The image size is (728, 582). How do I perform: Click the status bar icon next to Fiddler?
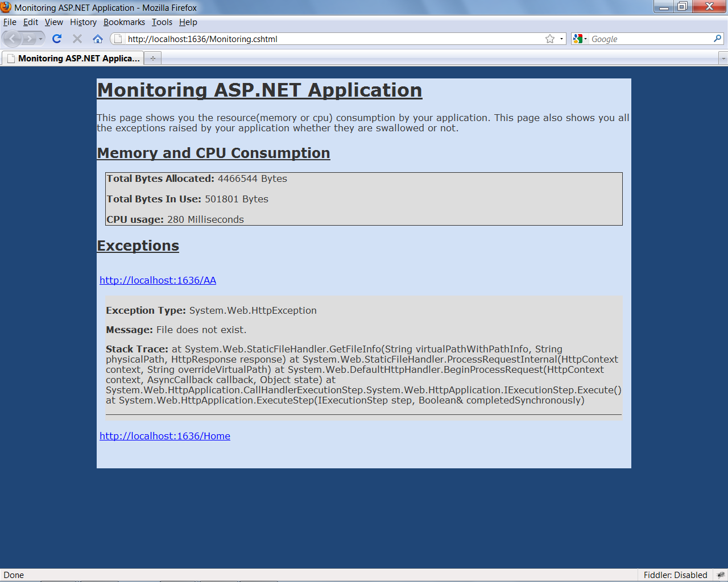721,575
